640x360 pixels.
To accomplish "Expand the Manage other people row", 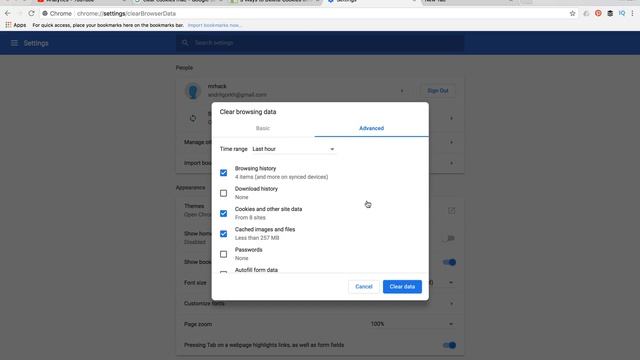I will 451,142.
